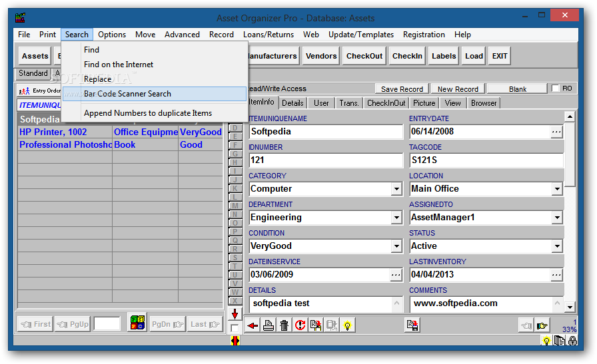The width and height of the screenshot is (597, 364).
Task: Switch to the Picture tab
Action: (x=424, y=103)
